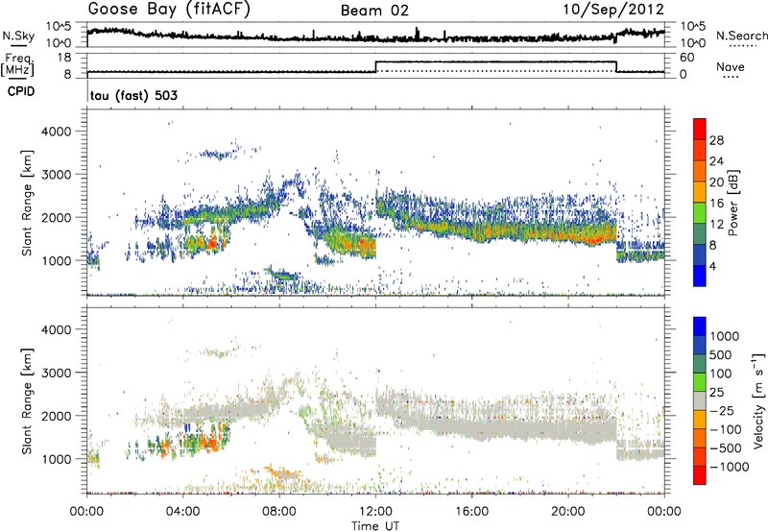Click the '-1000' value on Velocity colorbar
Viewport: 768px width, 532px height.
(730, 467)
